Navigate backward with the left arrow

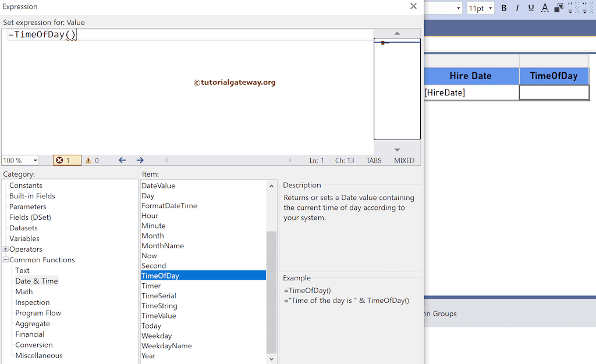pos(122,160)
